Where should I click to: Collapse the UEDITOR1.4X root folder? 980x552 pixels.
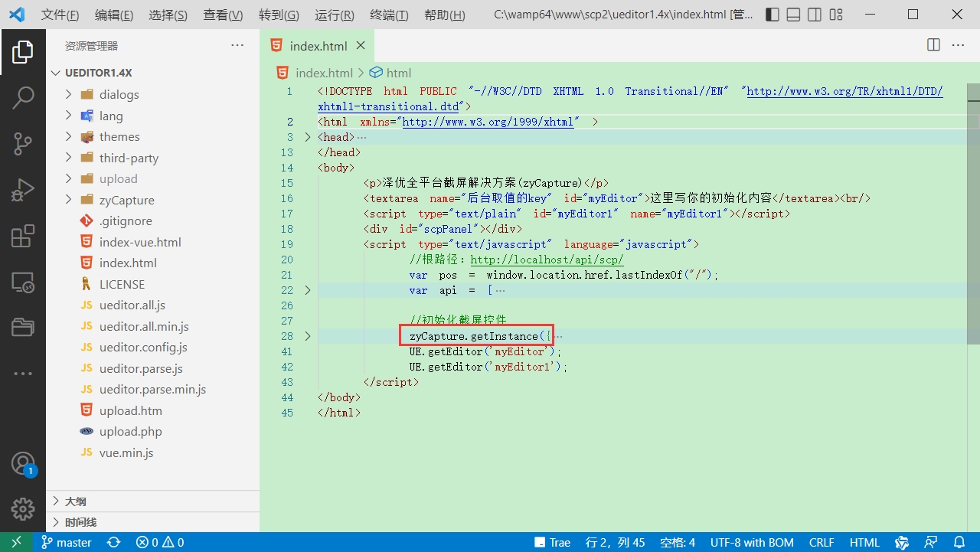point(55,73)
